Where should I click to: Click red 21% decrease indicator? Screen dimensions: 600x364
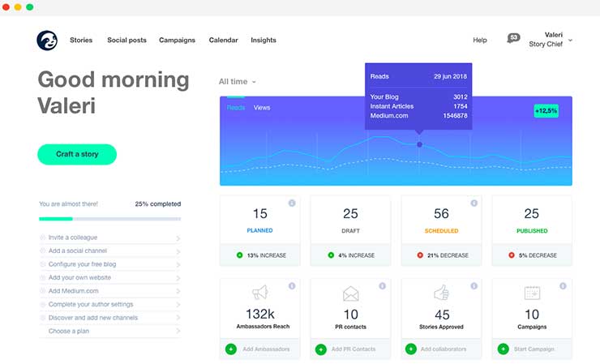pos(420,255)
